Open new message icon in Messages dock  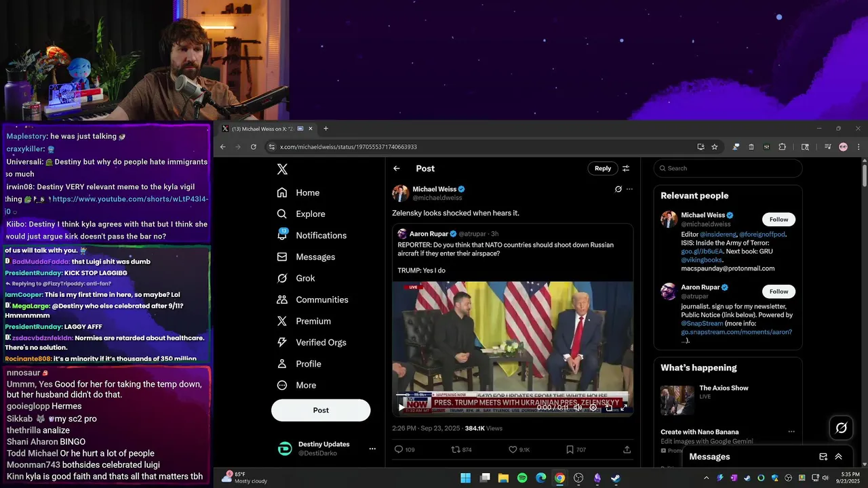823,457
